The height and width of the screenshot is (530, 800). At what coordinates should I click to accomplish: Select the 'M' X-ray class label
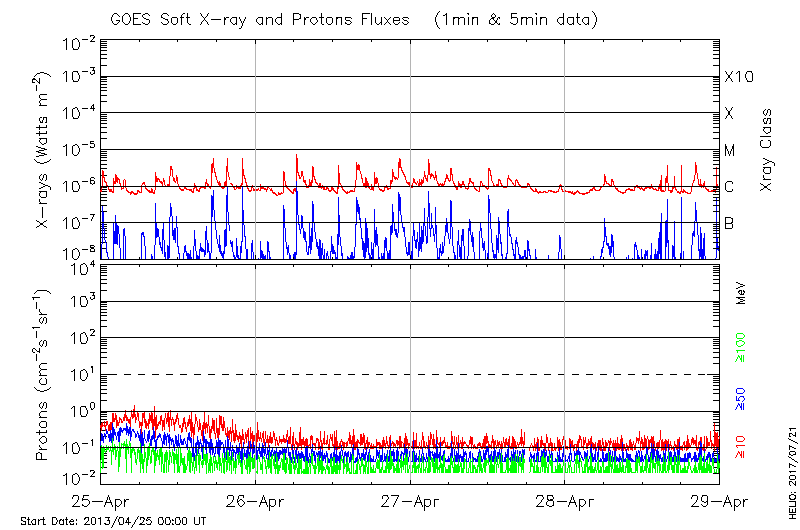pyautogui.click(x=730, y=151)
